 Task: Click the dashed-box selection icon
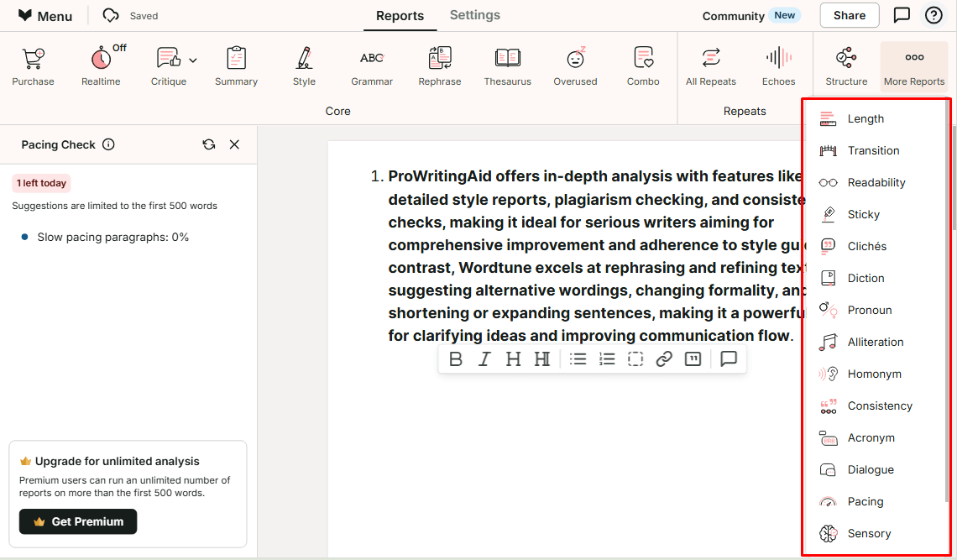point(635,359)
